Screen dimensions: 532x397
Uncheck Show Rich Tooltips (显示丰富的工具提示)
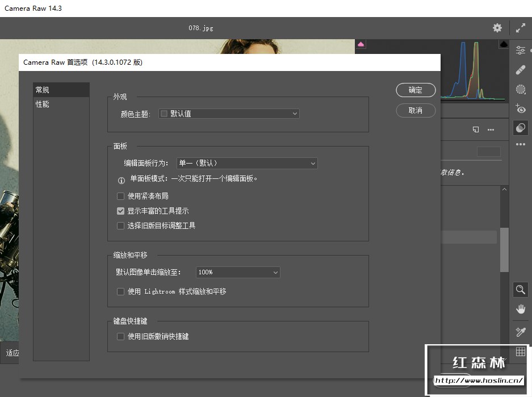click(120, 211)
